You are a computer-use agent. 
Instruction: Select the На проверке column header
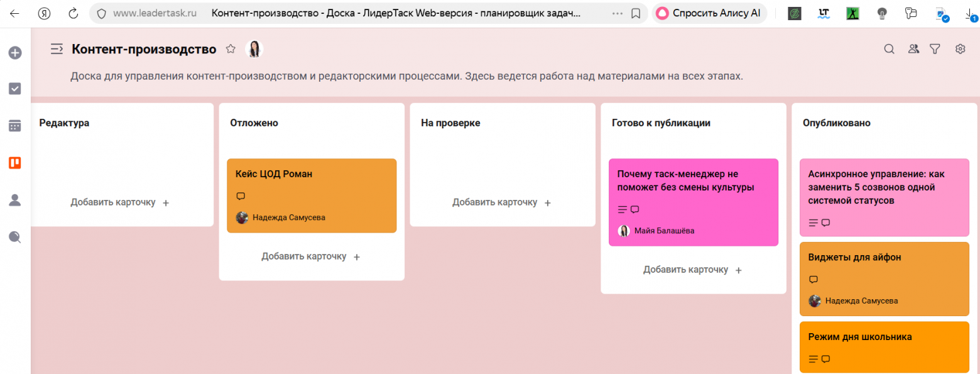[450, 123]
